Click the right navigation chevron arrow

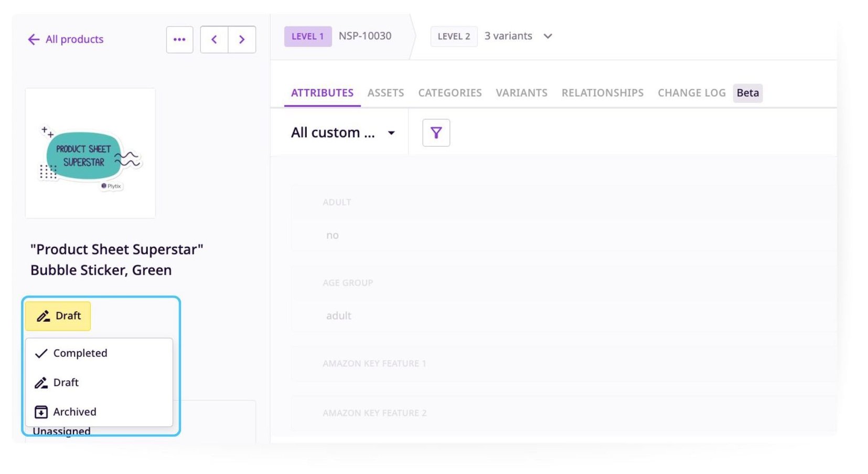242,39
